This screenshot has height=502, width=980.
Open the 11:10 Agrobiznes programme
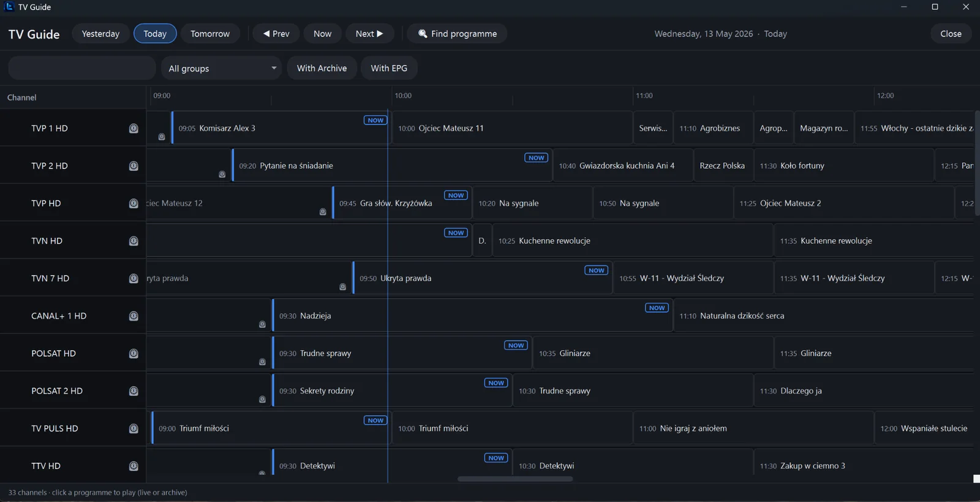point(712,127)
